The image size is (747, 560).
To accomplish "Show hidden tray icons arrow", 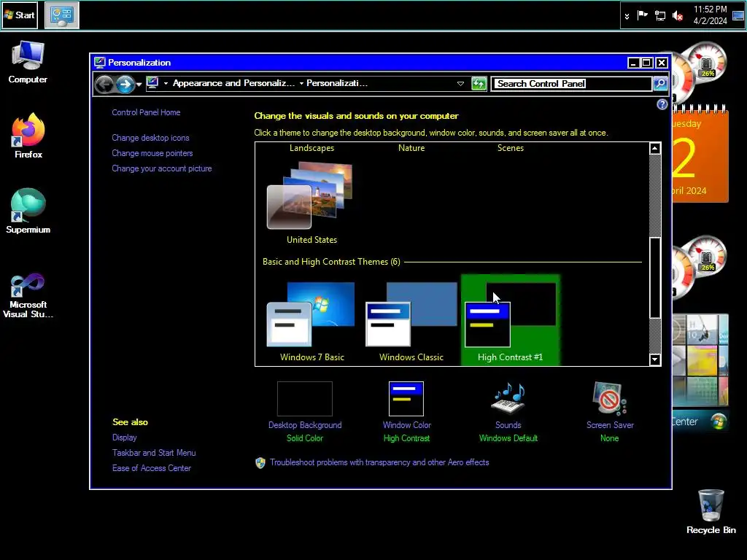I will coord(627,16).
